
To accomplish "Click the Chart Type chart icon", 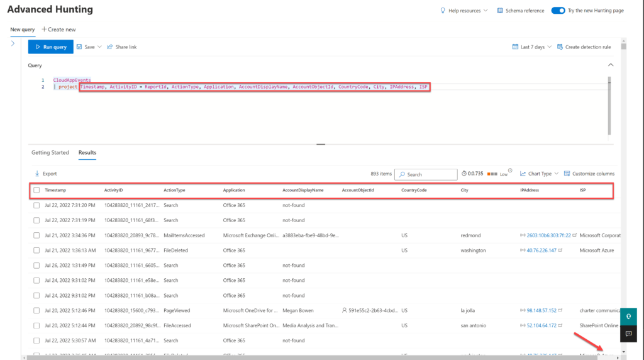I will [x=523, y=174].
